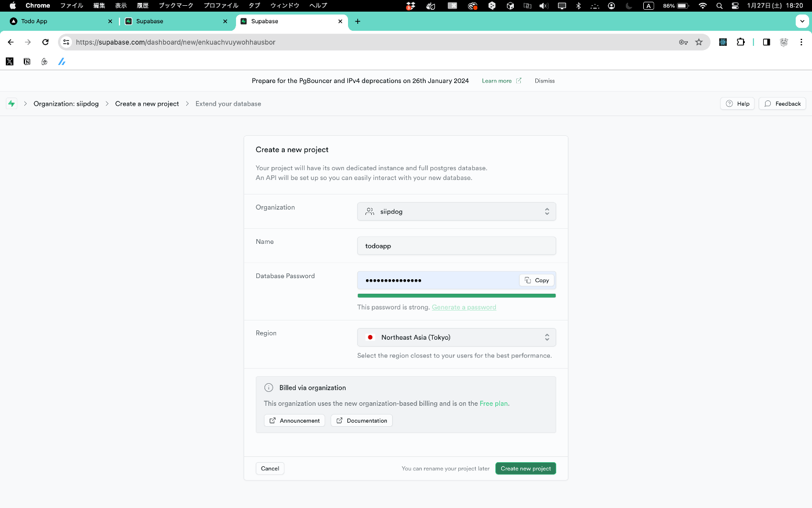Screen dimensions: 812x508
Task: Go back with browser back arrow
Action: [x=10, y=42]
